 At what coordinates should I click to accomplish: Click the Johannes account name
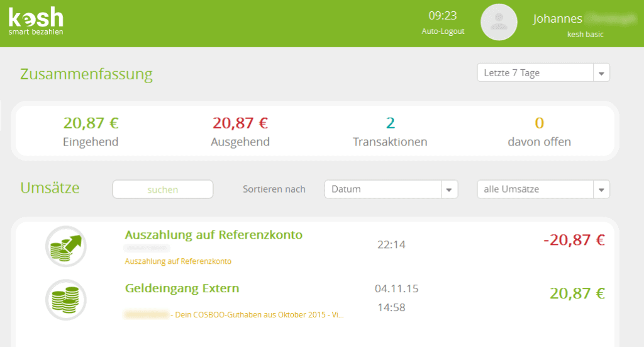[x=557, y=18]
